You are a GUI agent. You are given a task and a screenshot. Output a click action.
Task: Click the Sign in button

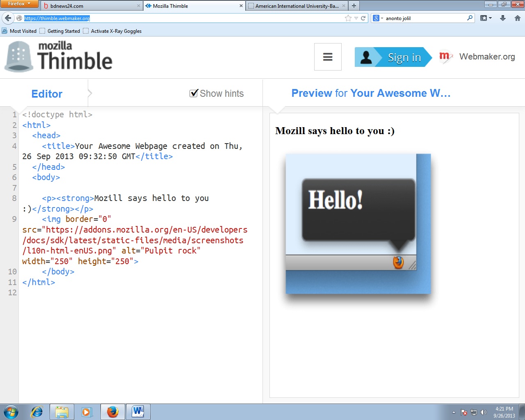point(393,57)
